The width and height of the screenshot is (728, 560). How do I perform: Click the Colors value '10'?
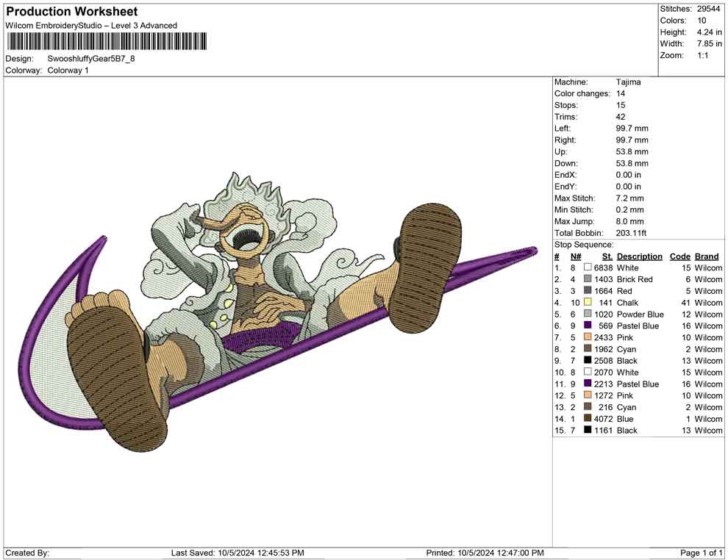click(x=702, y=21)
